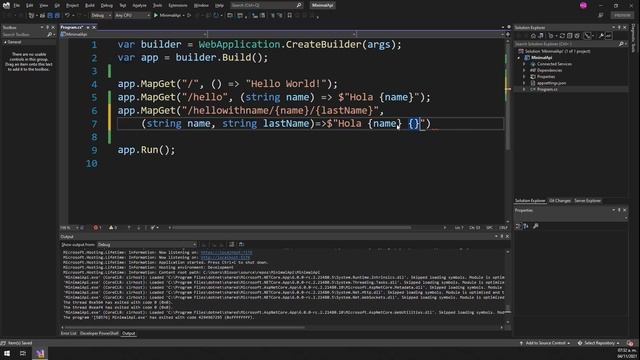This screenshot has height=360, width=640.
Task: Open the Debug menu
Action: point(107,5)
